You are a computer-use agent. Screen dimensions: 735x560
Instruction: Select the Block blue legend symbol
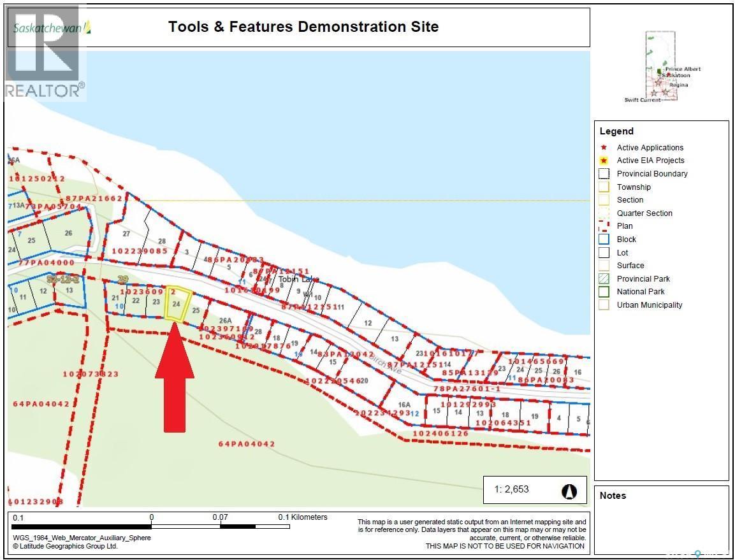coord(605,239)
